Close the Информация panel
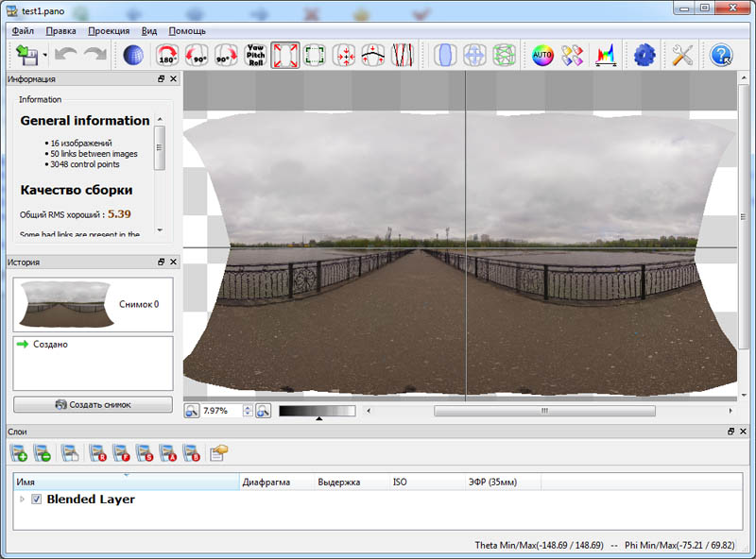This screenshot has width=756, height=559. [x=173, y=78]
